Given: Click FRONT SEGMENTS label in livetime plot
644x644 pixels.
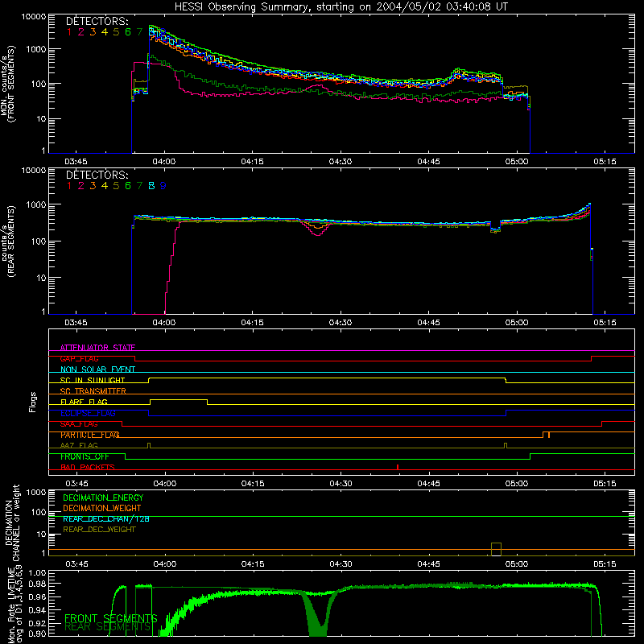Looking at the screenshot, I should pos(111,618).
